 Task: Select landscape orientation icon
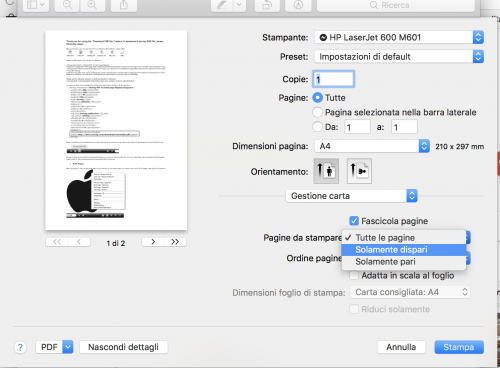[x=359, y=171]
